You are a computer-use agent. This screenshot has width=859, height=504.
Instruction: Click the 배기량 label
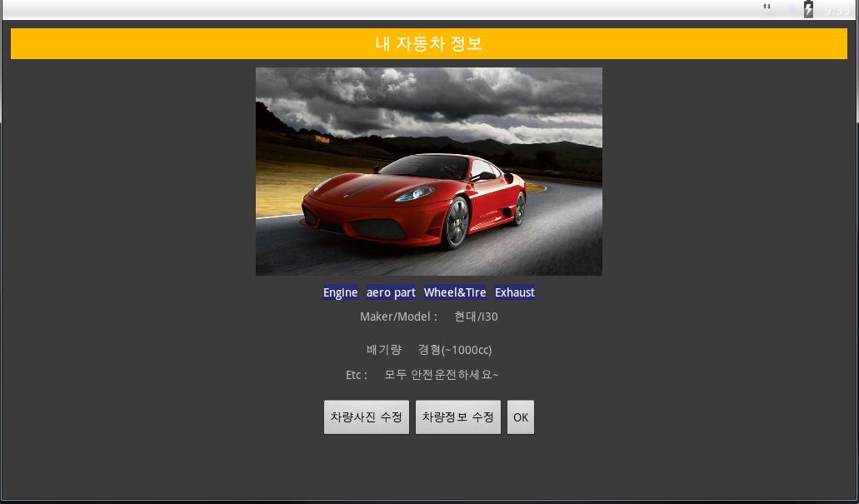tap(384, 350)
